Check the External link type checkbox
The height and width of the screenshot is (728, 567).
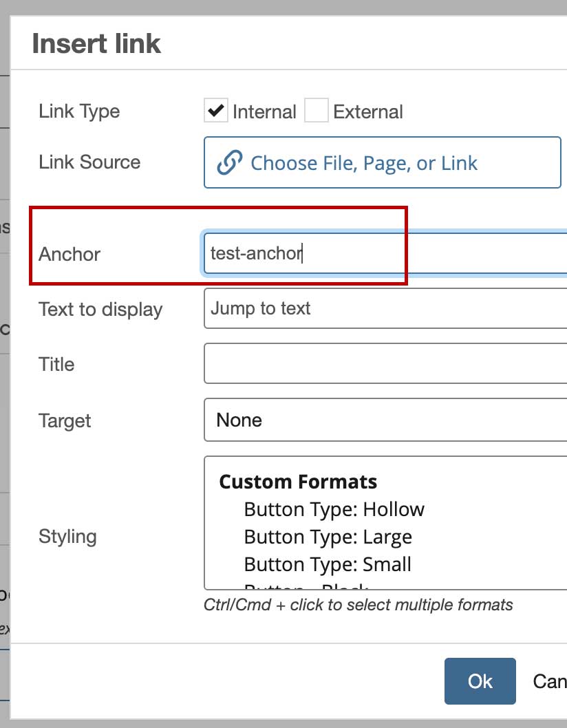(317, 111)
